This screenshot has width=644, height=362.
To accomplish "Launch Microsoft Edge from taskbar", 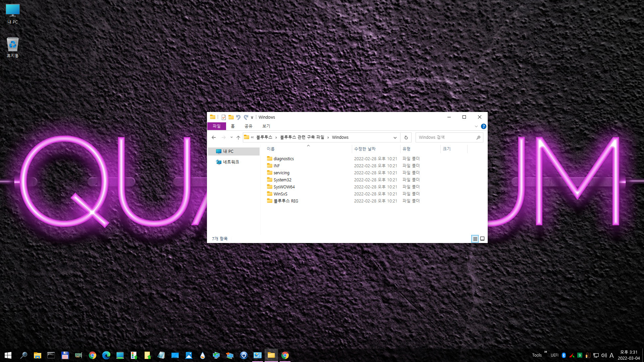I will point(106,355).
